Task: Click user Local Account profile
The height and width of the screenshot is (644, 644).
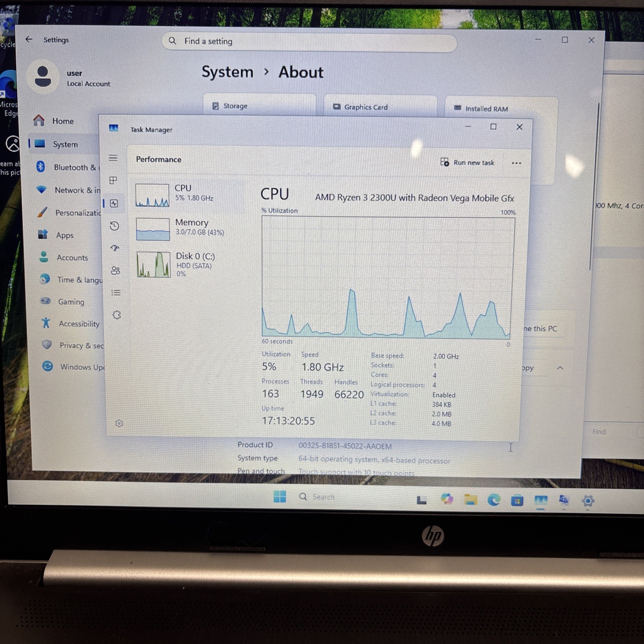Action: coord(69,78)
